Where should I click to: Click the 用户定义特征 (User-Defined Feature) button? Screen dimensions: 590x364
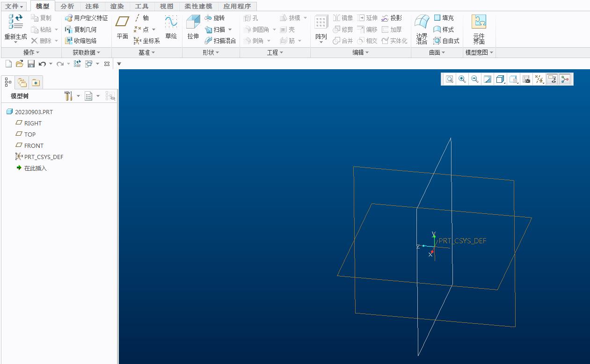86,18
